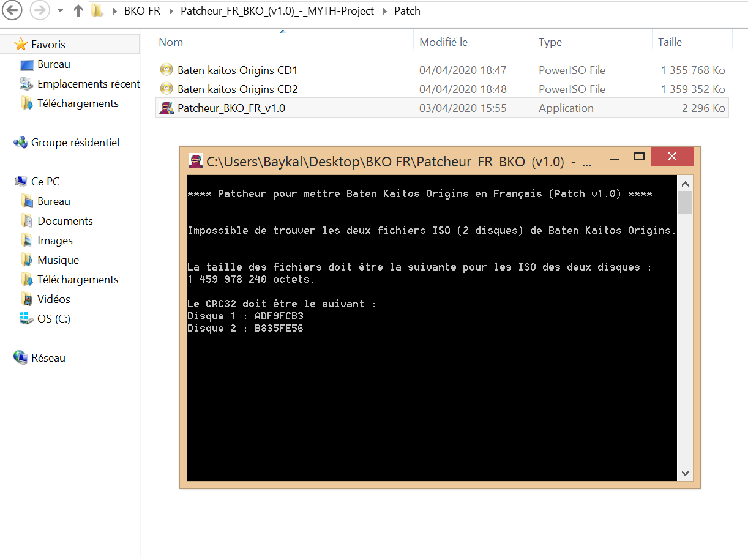Viewport: 748px width, 560px height.
Task: Click the size 2 296 Ko
Action: click(x=703, y=108)
